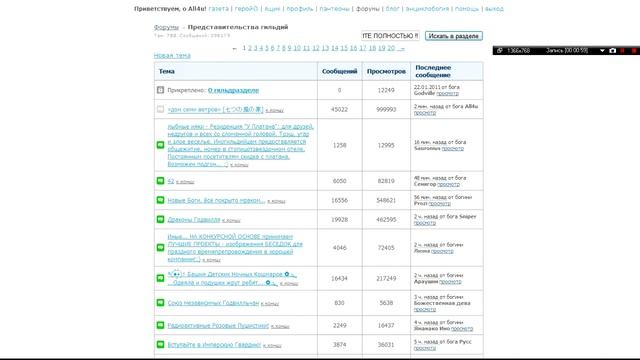
Task: Click message count '45022'
Action: click(x=339, y=109)
